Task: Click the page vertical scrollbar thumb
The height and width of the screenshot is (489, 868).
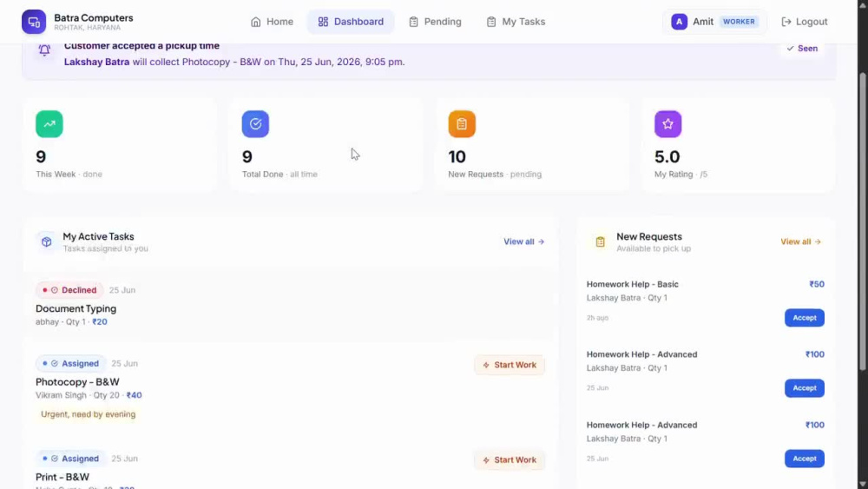Action: [x=863, y=221]
